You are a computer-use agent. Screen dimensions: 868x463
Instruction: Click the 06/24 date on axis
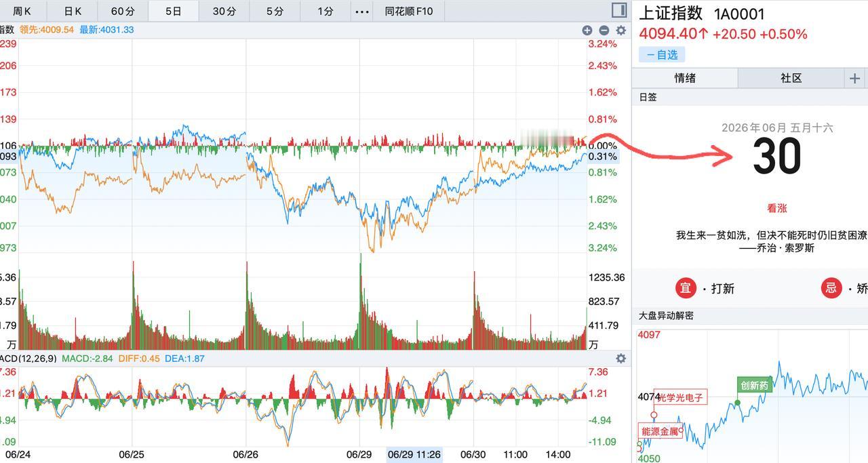18,454
